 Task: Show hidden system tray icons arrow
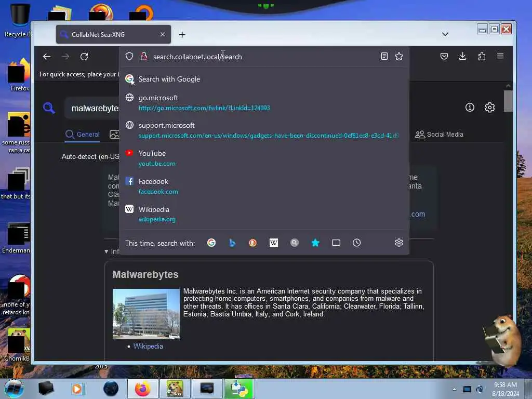tap(454, 389)
